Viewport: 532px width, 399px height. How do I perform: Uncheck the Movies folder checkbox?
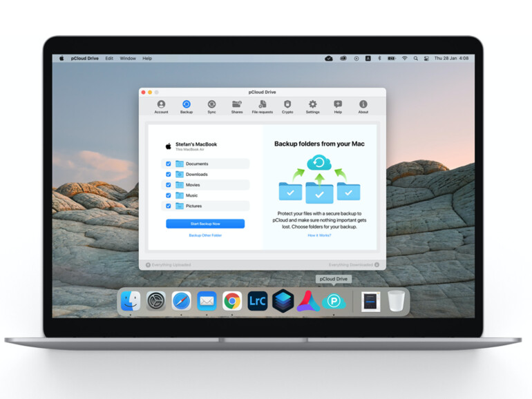169,185
